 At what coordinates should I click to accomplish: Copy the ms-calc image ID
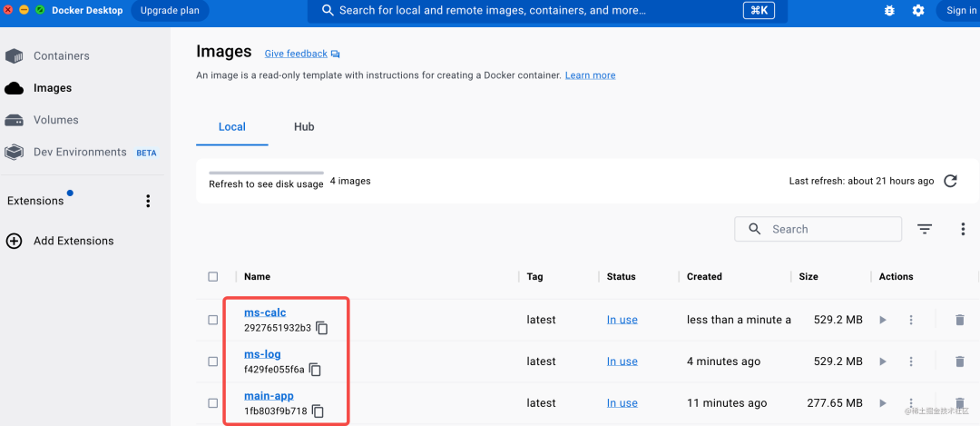pyautogui.click(x=321, y=328)
